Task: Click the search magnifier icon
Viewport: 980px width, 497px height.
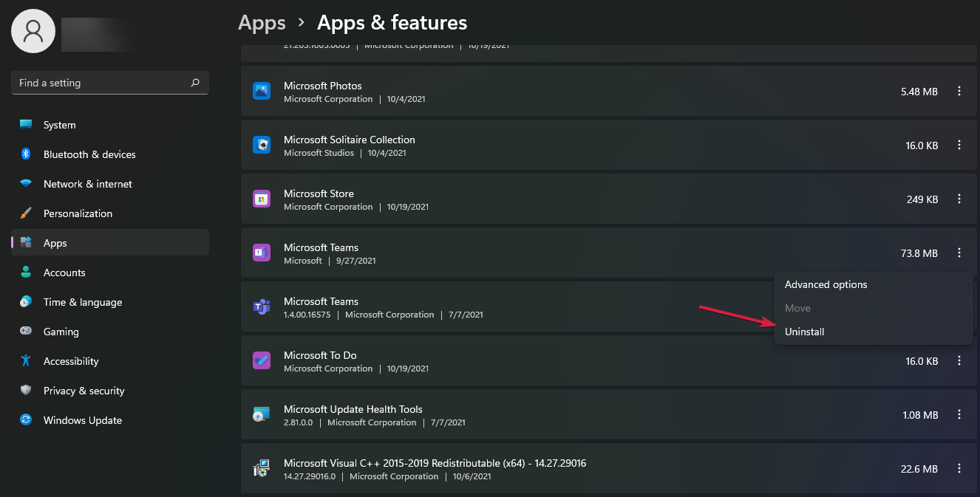Action: 195,83
